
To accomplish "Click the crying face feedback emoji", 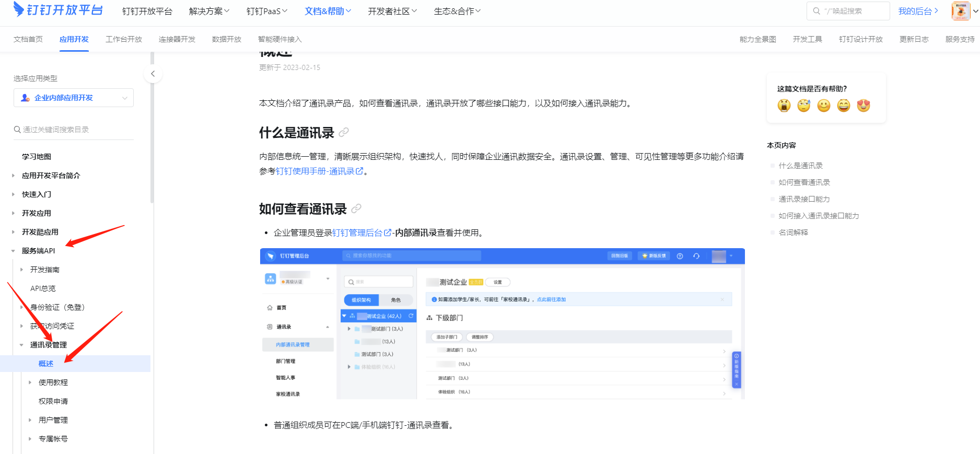I will (784, 106).
